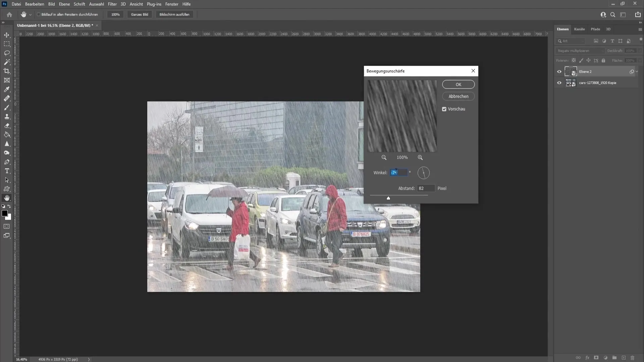The image size is (644, 362).
Task: Open the layer filter Art dropdown
Action: pyautogui.click(x=570, y=41)
